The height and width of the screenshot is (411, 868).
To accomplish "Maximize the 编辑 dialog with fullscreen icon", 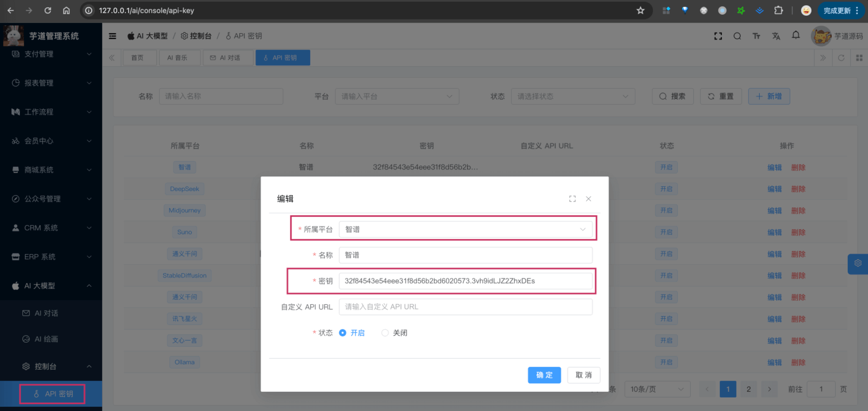I will pyautogui.click(x=572, y=199).
